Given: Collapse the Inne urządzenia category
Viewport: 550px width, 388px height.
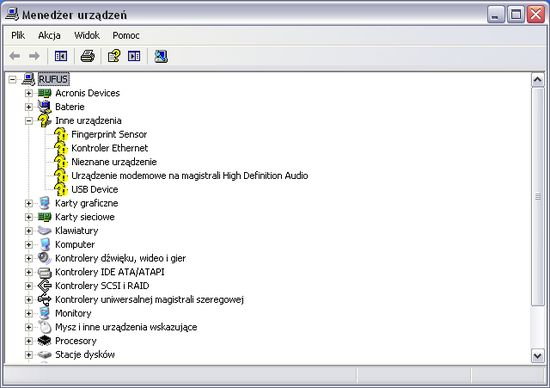Looking at the screenshot, I should click(29, 121).
